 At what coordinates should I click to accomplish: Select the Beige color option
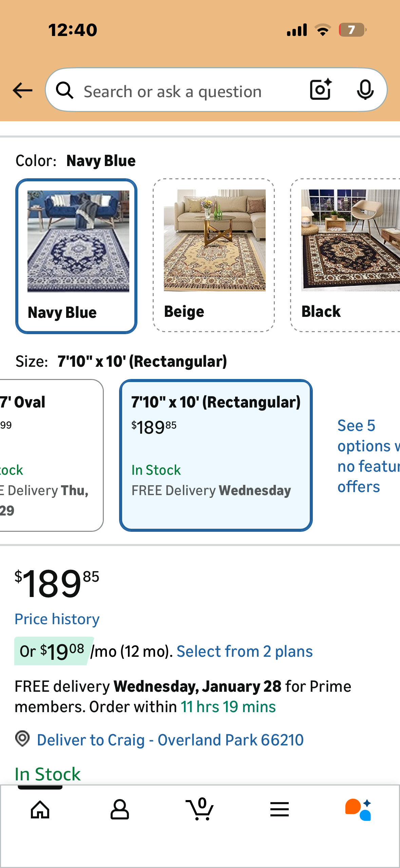(x=214, y=254)
